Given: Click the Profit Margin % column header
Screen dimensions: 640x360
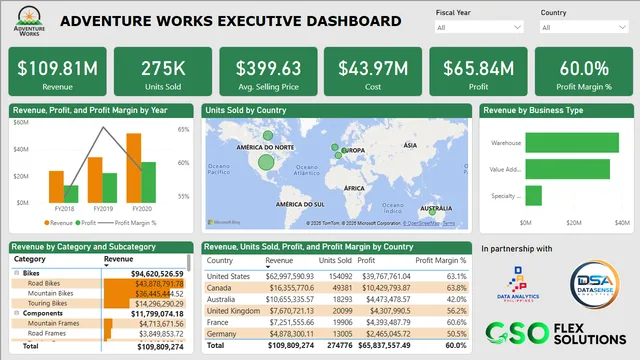Looking at the screenshot, I should pyautogui.click(x=441, y=260).
